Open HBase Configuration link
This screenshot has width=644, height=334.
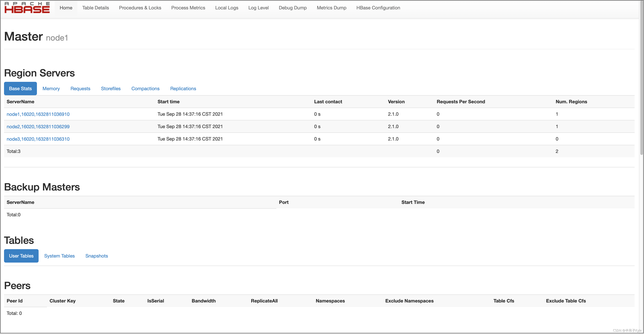point(378,8)
